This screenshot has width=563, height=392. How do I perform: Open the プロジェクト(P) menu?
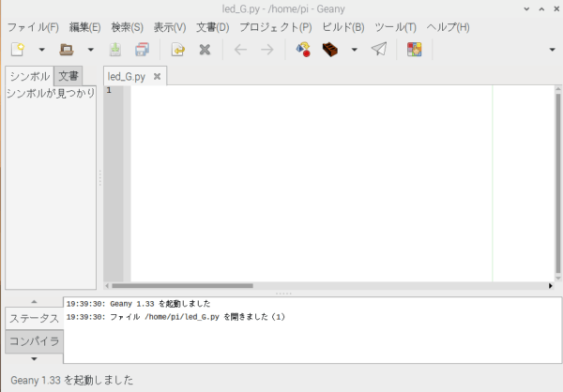click(x=276, y=27)
